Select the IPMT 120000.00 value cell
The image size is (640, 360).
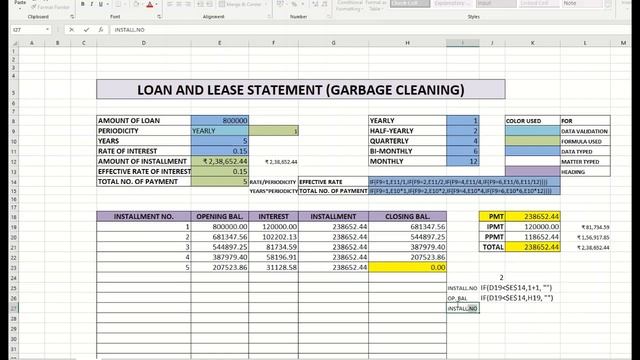pyautogui.click(x=533, y=227)
